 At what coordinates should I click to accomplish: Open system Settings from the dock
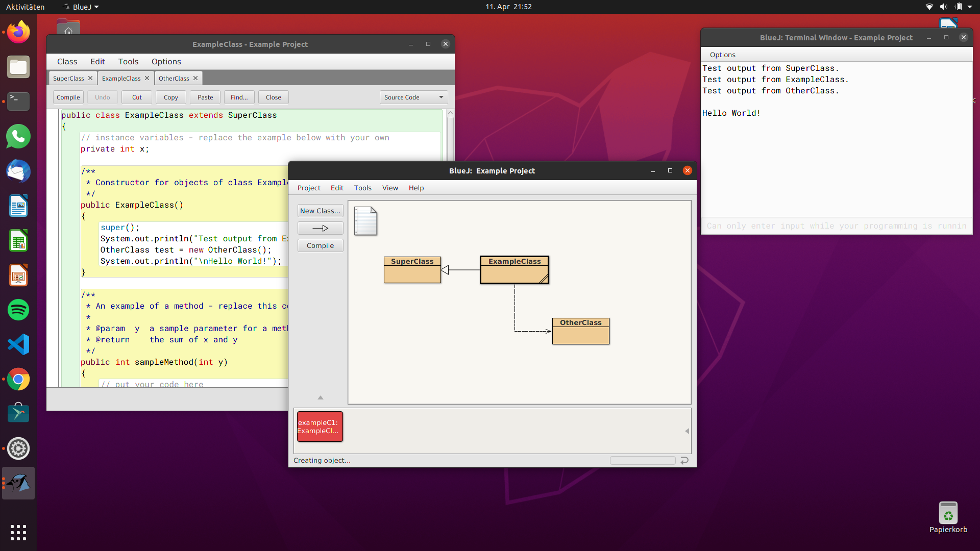18,448
